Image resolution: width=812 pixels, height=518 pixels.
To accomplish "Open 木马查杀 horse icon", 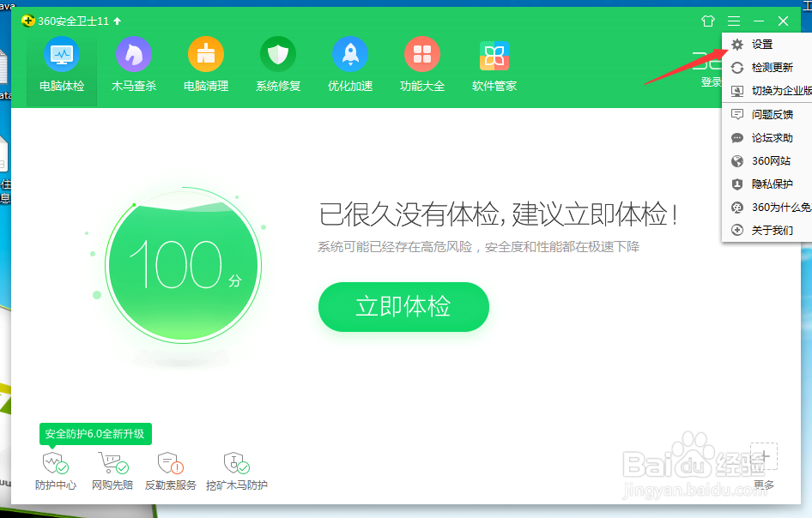I will [x=134, y=54].
